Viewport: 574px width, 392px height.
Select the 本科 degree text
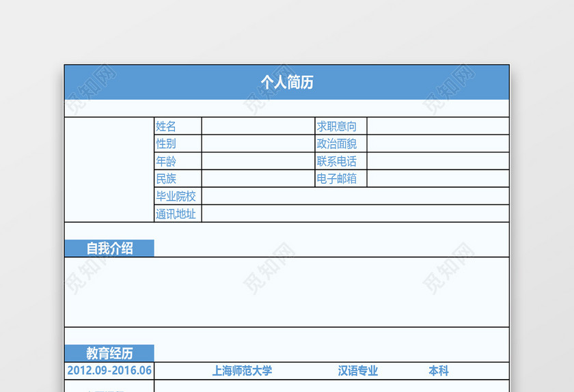pyautogui.click(x=438, y=371)
